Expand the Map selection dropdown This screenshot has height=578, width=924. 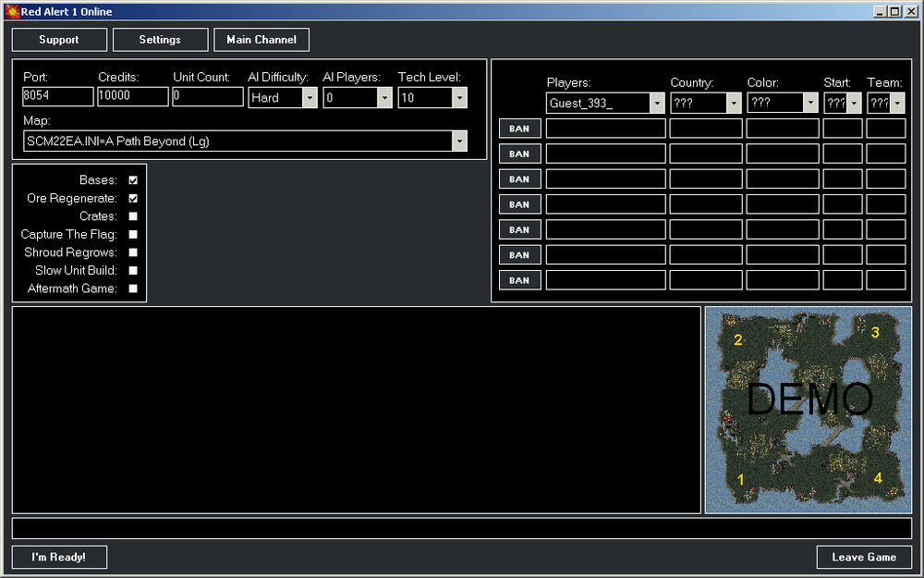(459, 141)
